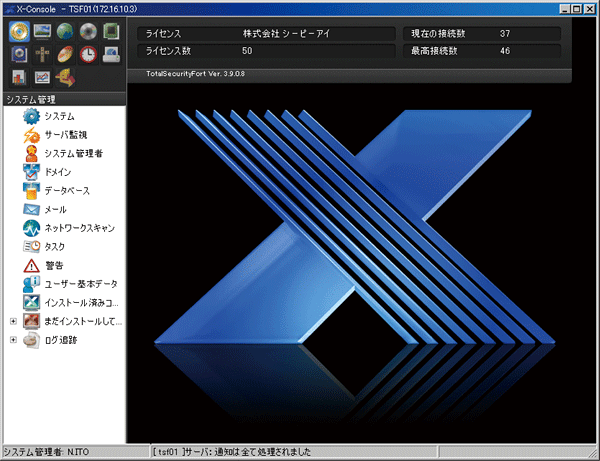
Task: Click the warning triangle icon beside 警告
Action: pos(31,266)
